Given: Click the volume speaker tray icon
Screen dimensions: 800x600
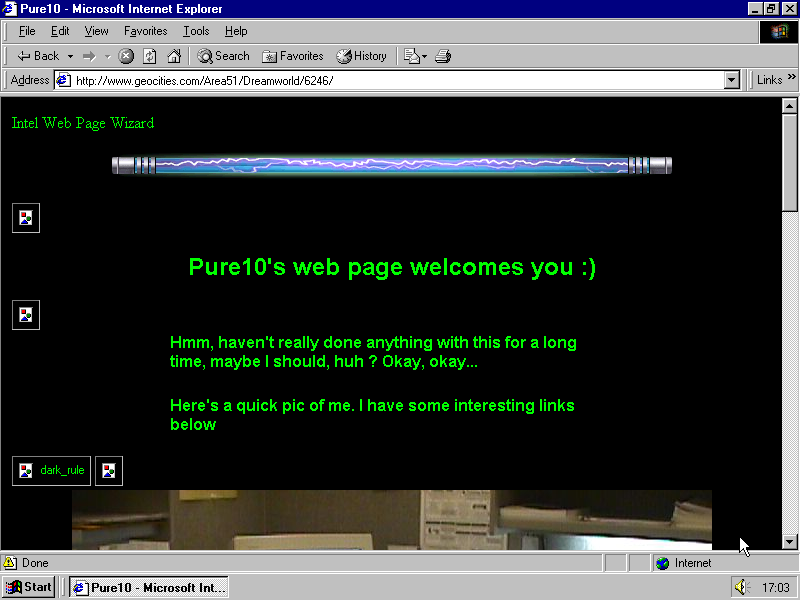Looking at the screenshot, I should tap(741, 587).
